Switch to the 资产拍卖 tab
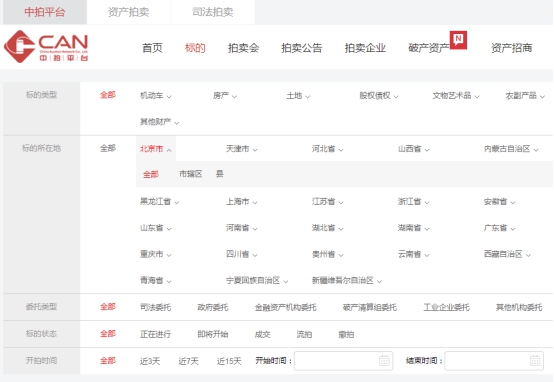Screen dimensions: 554x382 [x=129, y=12]
